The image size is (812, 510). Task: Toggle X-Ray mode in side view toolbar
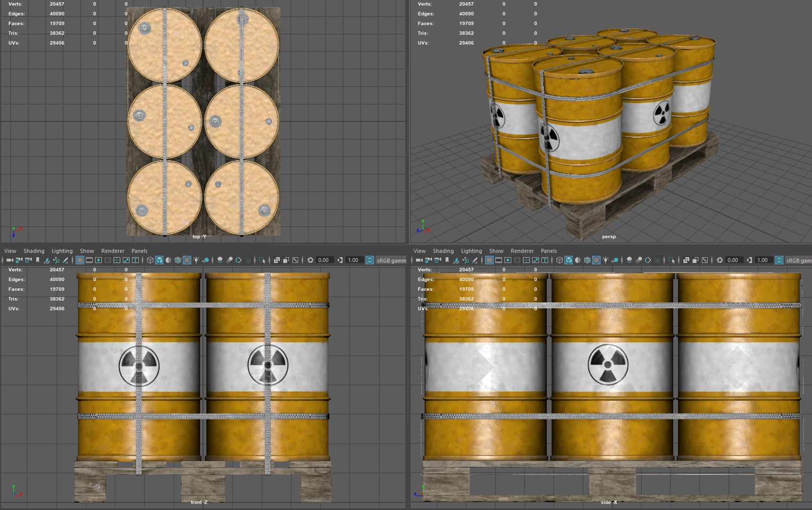click(686, 260)
